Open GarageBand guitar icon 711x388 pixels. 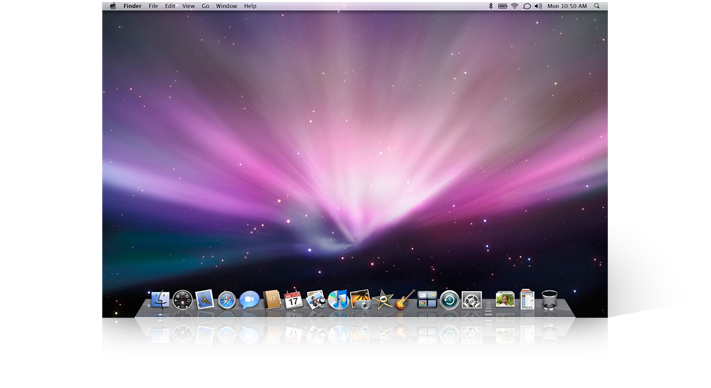pos(404,300)
